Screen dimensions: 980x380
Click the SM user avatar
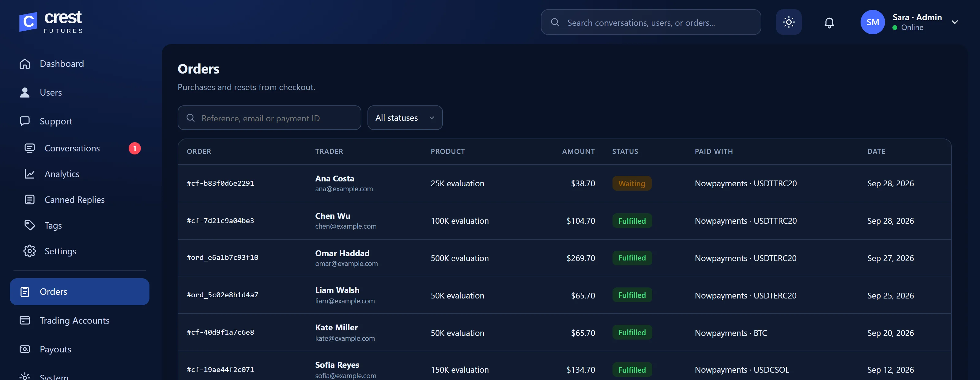point(872,22)
